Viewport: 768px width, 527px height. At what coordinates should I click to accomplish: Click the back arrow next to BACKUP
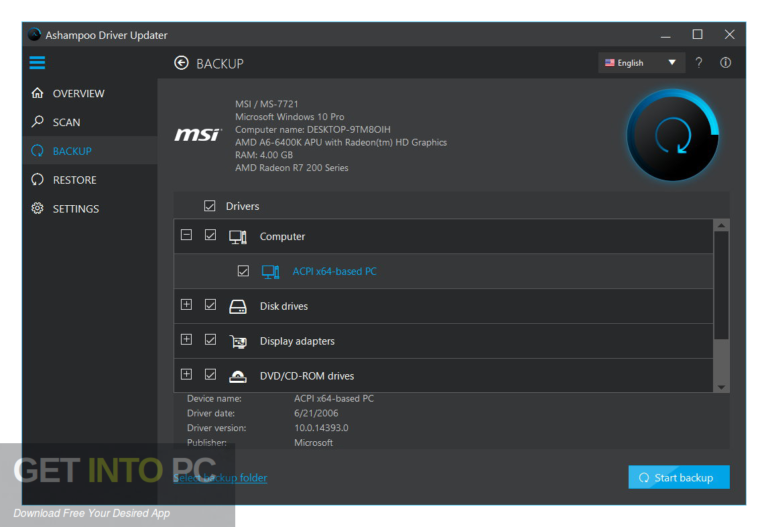(x=181, y=63)
